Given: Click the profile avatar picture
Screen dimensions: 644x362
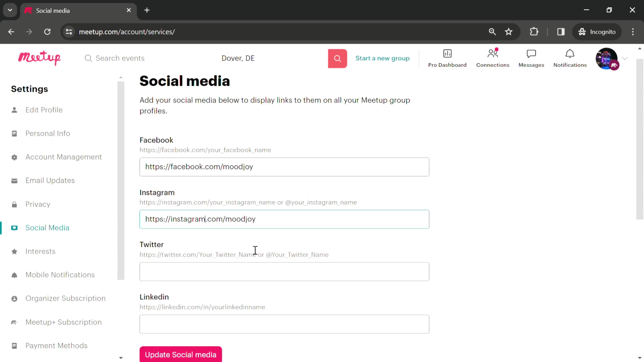Looking at the screenshot, I should tap(606, 58).
